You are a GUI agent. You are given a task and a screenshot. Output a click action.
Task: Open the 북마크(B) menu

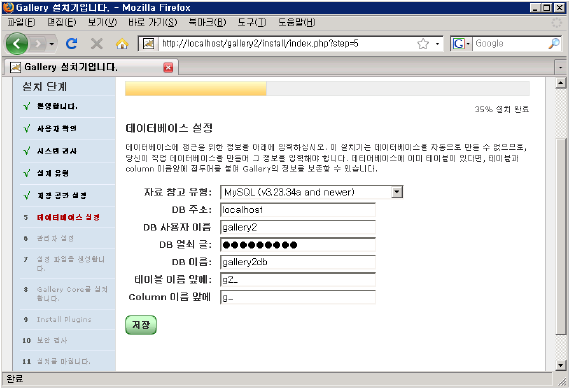[207, 23]
